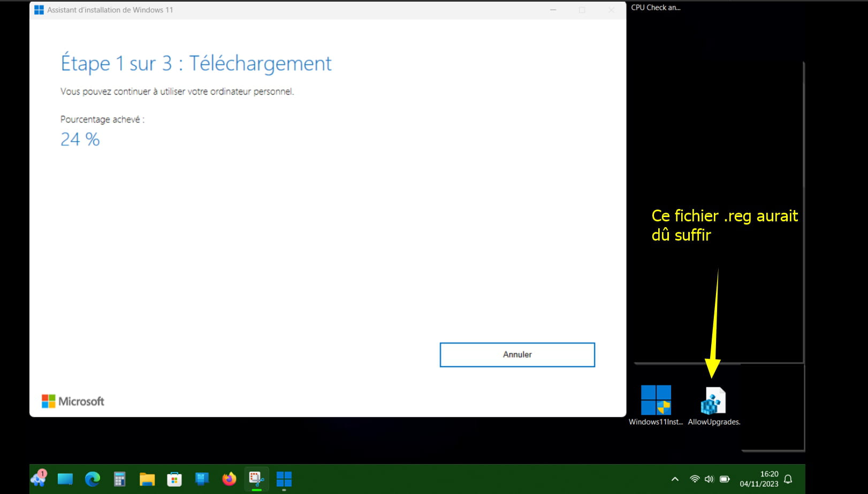The image size is (868, 494).
Task: Click the "Pourcentage achevé :" label
Action: [x=102, y=119]
